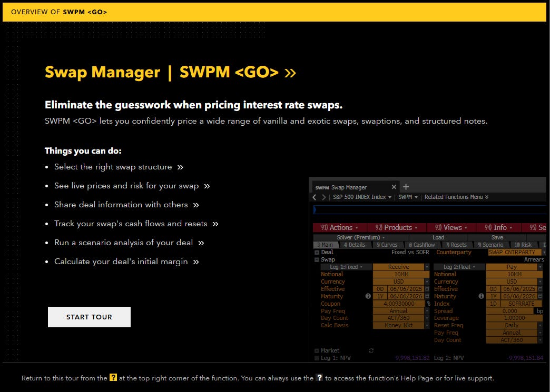Switch to the Curves tab
The height and width of the screenshot is (392, 550).
[387, 245]
